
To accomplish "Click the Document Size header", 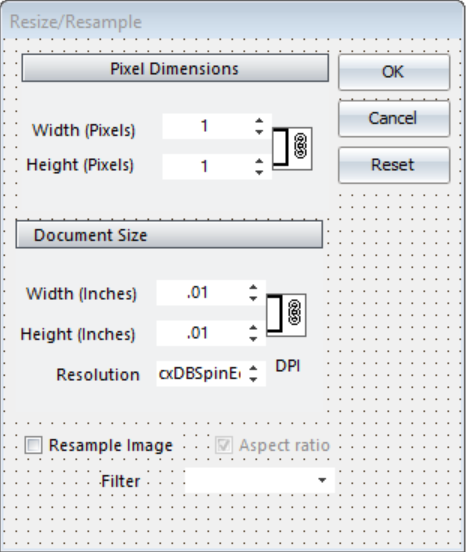I will coord(169,234).
